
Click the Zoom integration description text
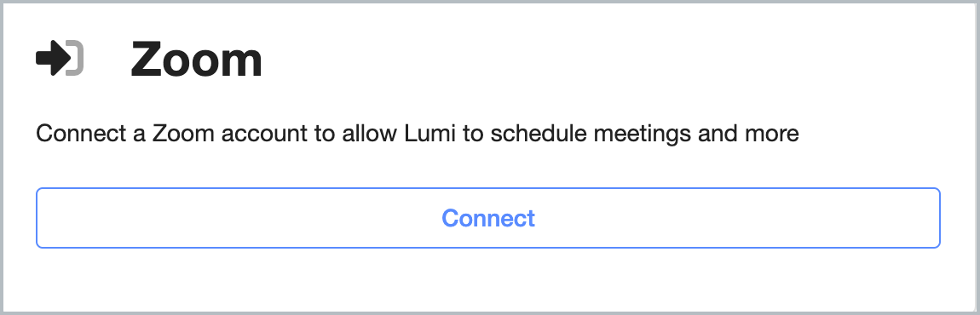tap(418, 134)
